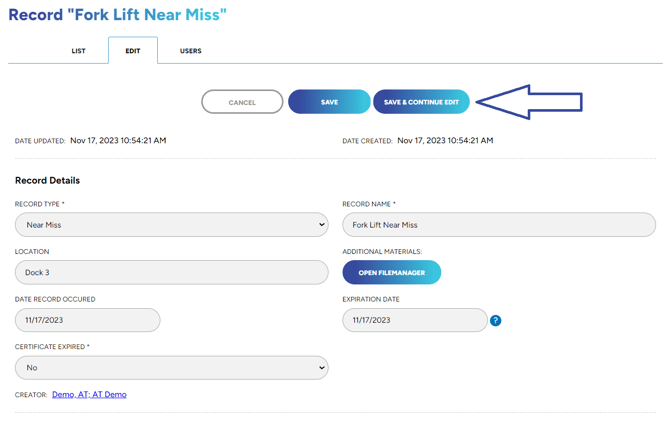670x422 pixels.
Task: Click the Record Details section heading
Action: coord(47,181)
